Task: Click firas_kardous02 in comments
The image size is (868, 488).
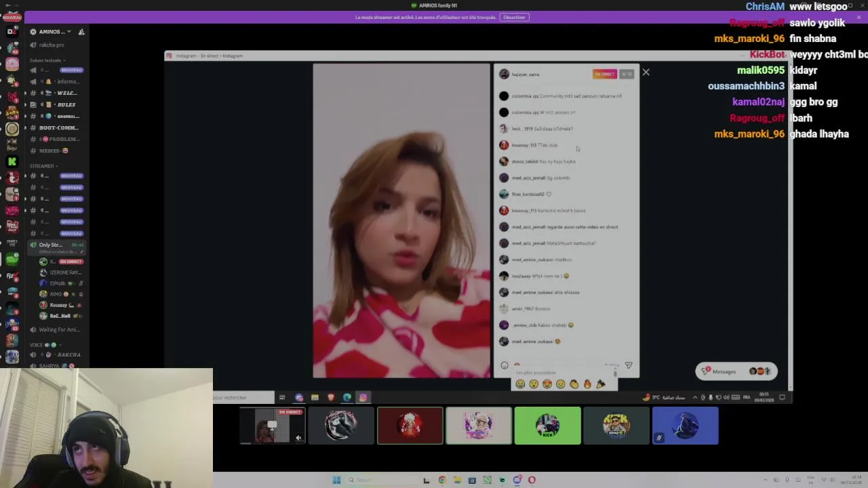Action: click(x=528, y=194)
